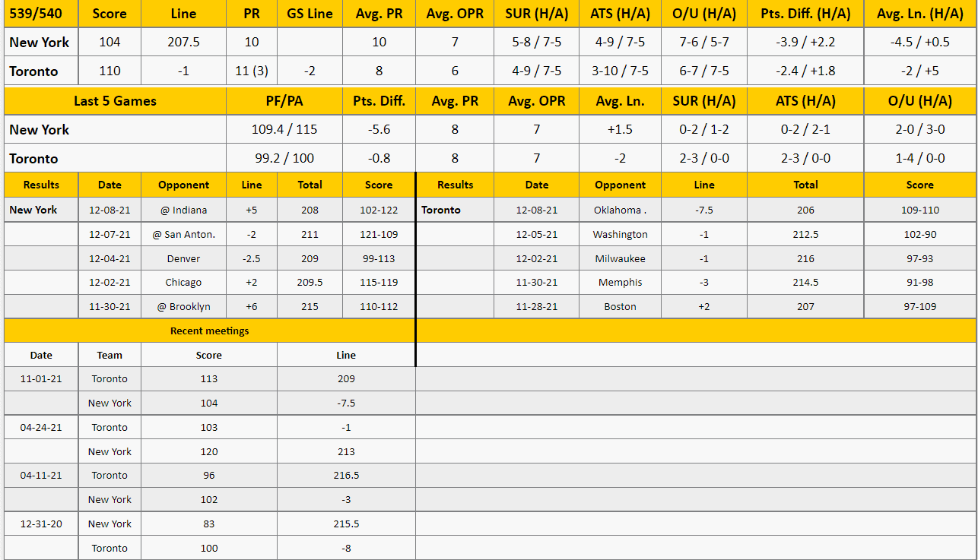The height and width of the screenshot is (560, 978).
Task: Click recent meeting line 216.5
Action: click(346, 476)
